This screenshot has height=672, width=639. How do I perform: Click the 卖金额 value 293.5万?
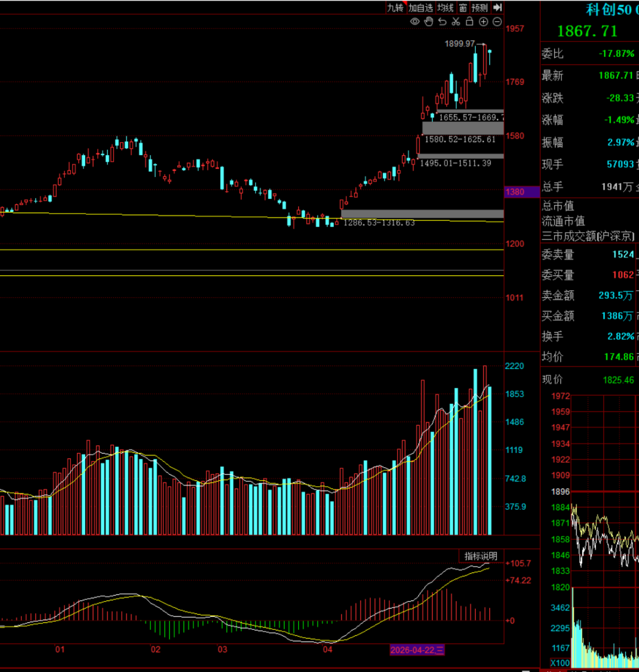tap(616, 295)
